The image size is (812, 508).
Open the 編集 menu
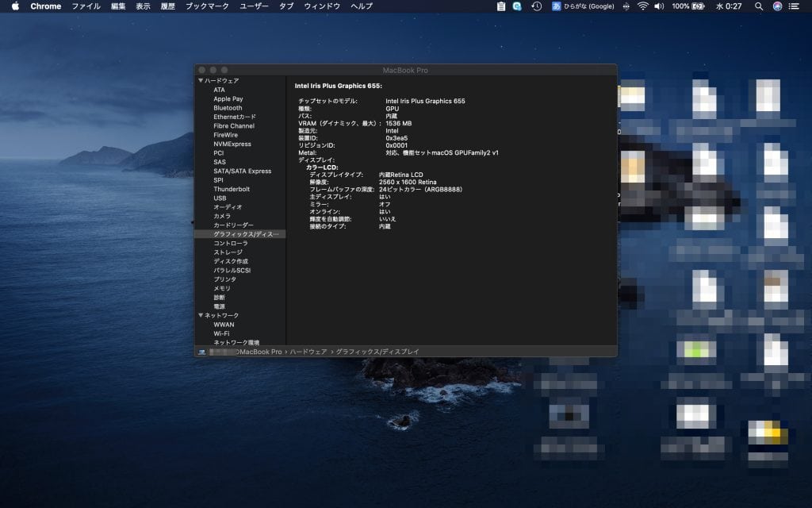click(x=118, y=6)
